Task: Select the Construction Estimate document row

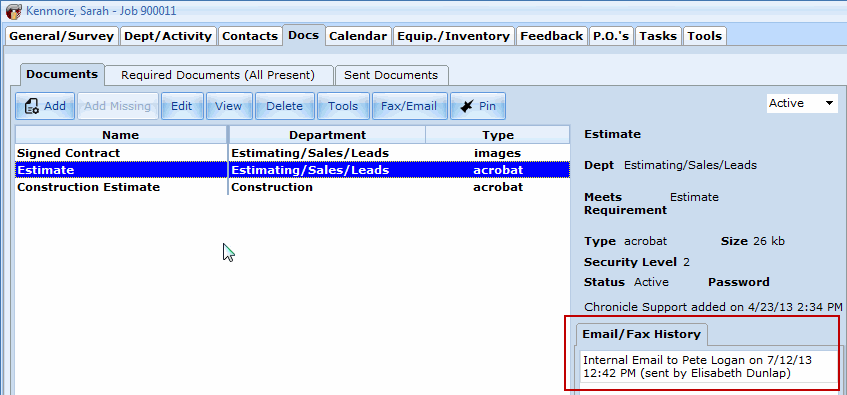Action: pos(292,187)
